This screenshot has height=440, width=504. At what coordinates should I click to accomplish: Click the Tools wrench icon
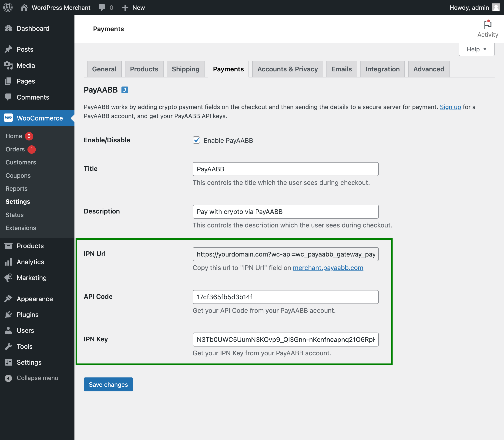coord(8,347)
